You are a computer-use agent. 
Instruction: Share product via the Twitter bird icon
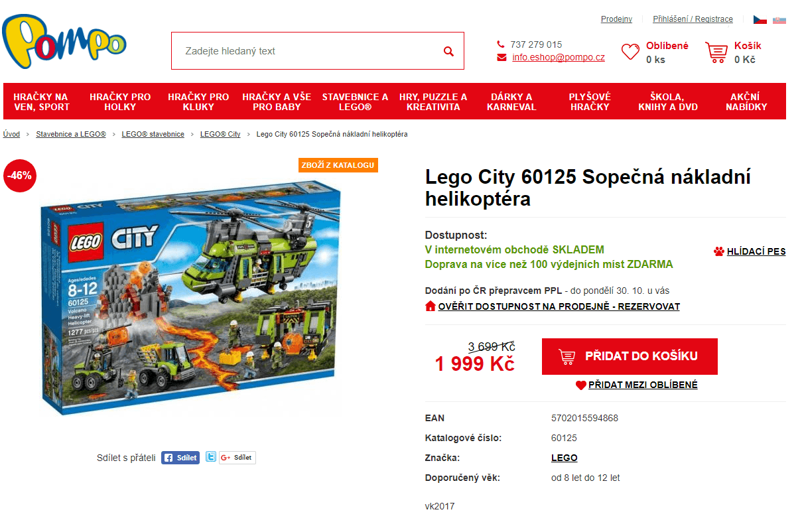pos(210,457)
